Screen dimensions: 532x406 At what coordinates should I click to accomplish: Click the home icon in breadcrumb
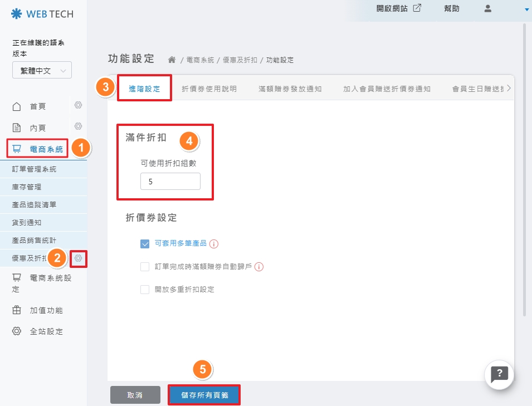click(172, 60)
